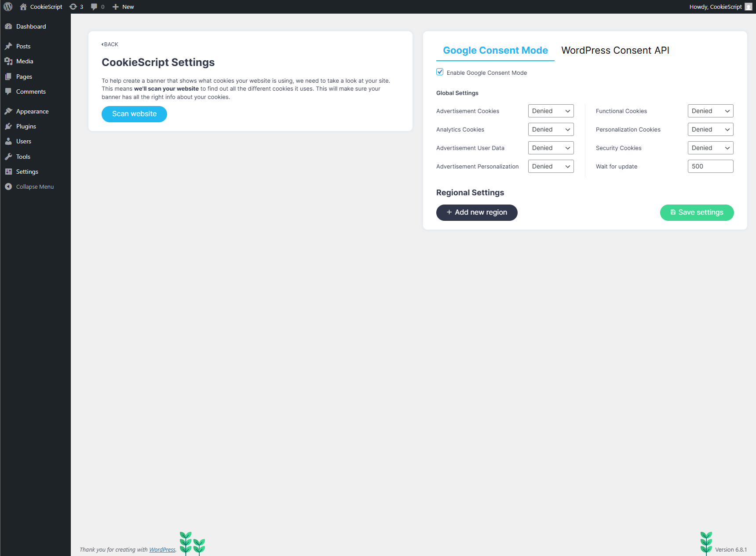Screen dimensions: 756x556
Task: Open Security Cookies dropdown
Action: (710, 148)
